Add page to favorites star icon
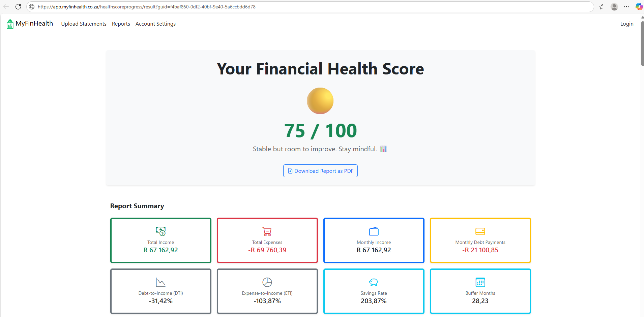644x317 pixels. [x=602, y=7]
